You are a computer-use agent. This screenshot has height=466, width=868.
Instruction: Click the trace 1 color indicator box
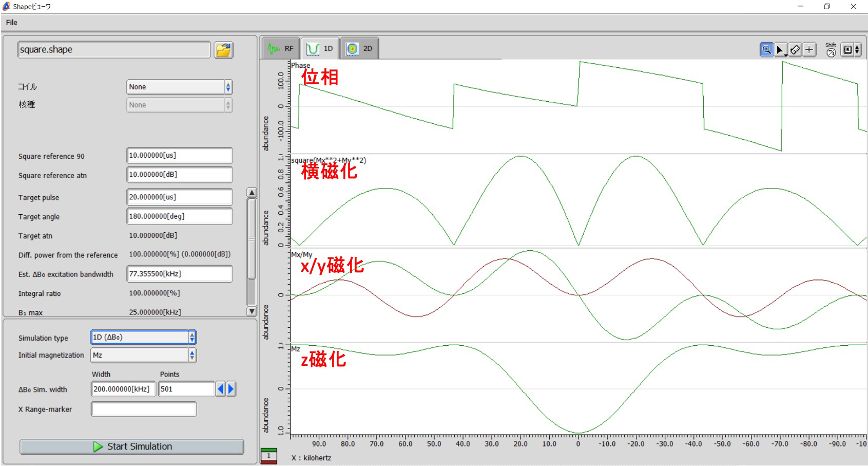pyautogui.click(x=268, y=456)
